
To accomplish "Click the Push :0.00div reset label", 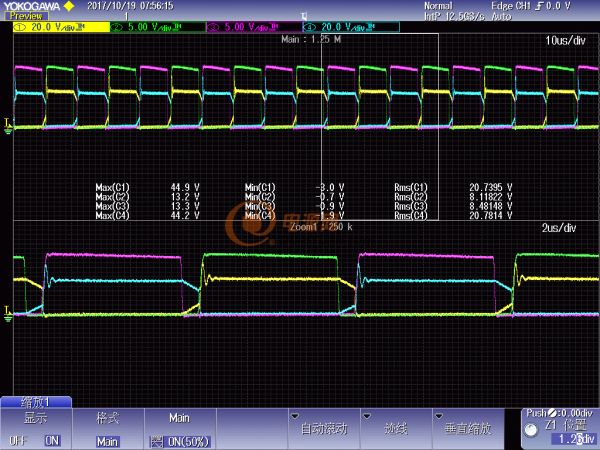I will click(x=559, y=413).
